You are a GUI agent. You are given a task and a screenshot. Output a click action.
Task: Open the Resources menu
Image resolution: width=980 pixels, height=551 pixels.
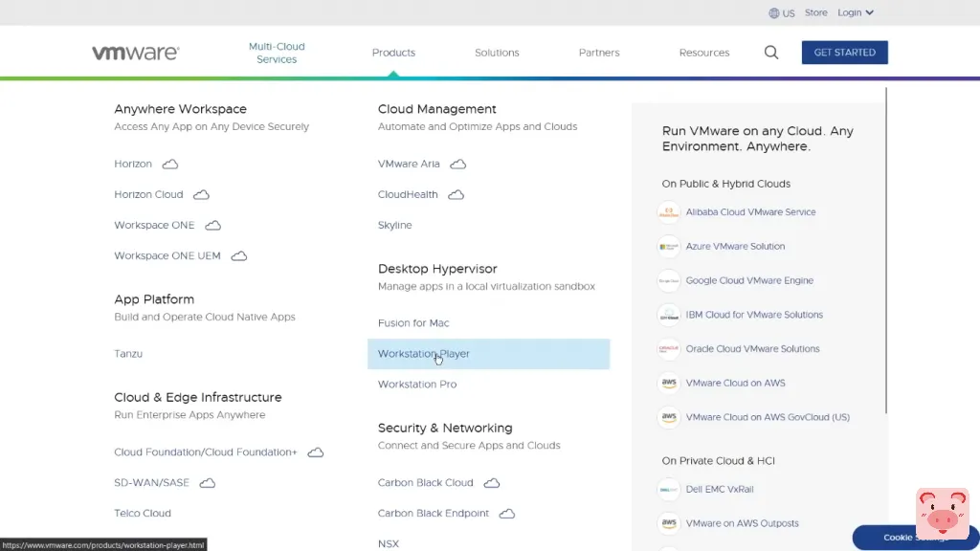point(704,53)
